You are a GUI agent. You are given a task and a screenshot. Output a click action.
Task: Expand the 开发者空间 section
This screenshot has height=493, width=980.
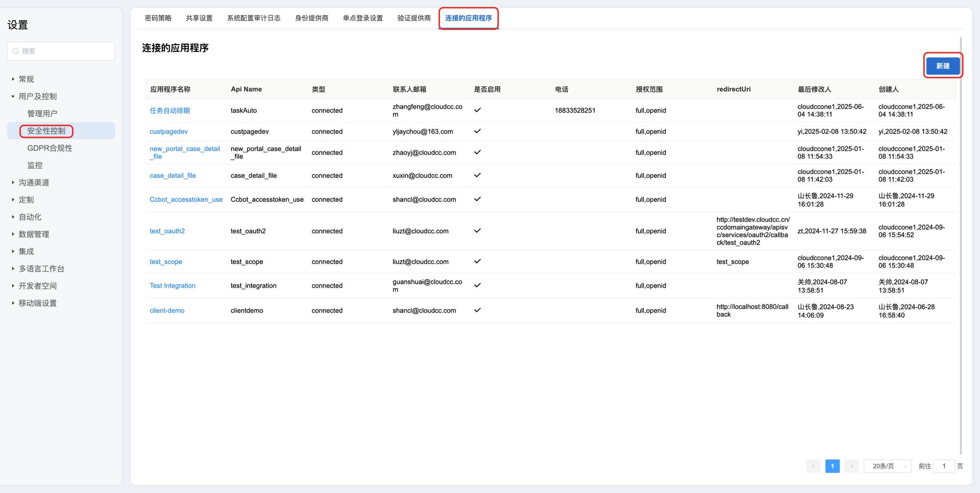(13, 286)
